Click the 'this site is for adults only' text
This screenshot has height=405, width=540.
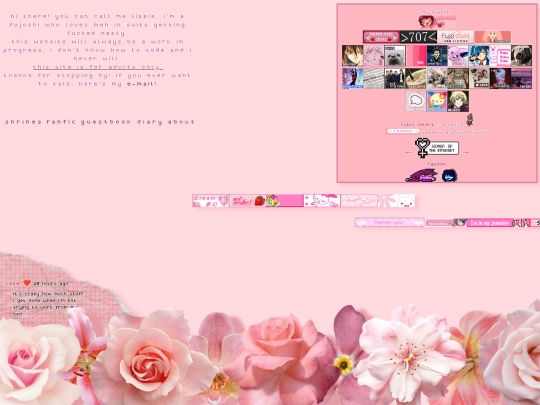point(98,67)
